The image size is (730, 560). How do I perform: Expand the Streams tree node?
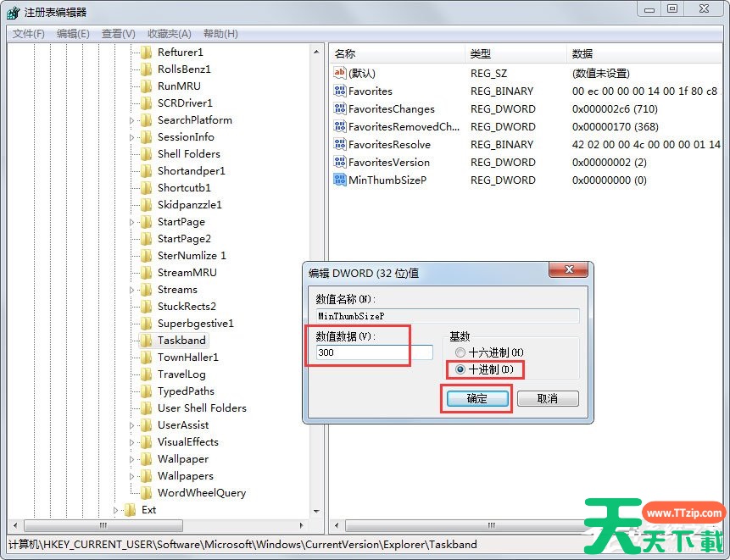pyautogui.click(x=131, y=291)
